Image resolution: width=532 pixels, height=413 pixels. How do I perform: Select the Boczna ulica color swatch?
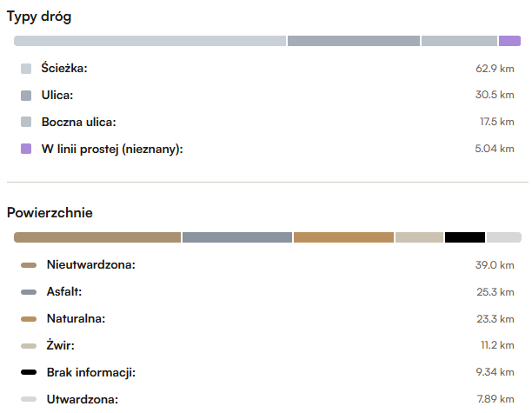click(x=26, y=122)
